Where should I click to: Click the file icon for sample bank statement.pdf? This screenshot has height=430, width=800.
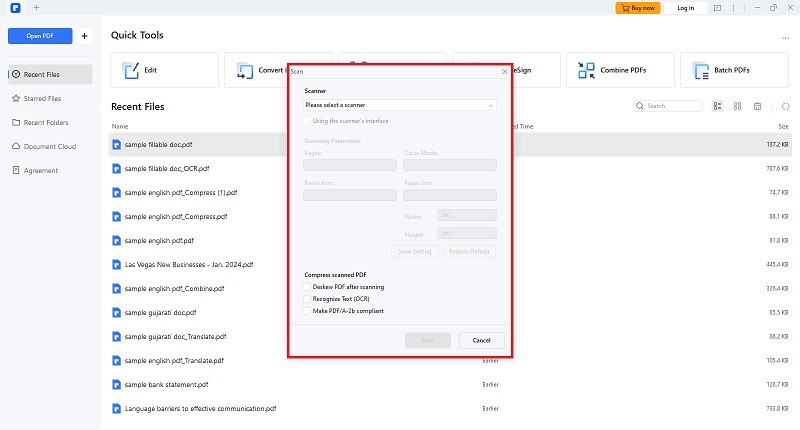(x=116, y=385)
